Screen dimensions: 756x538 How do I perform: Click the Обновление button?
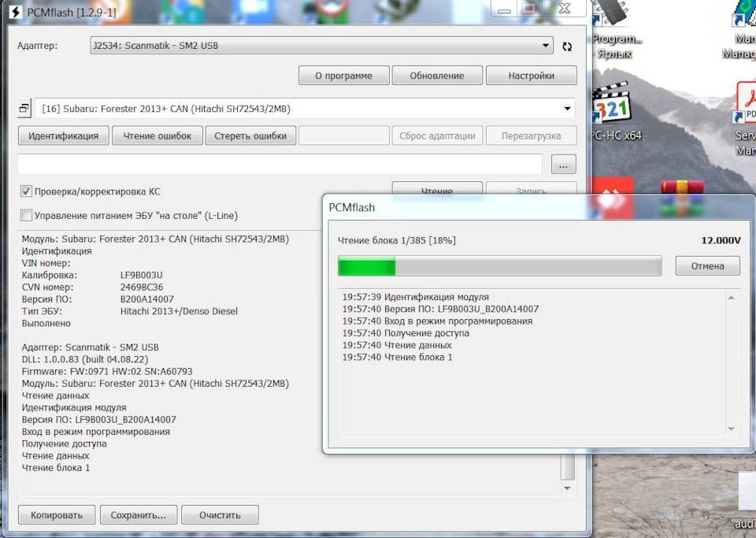coord(437,76)
